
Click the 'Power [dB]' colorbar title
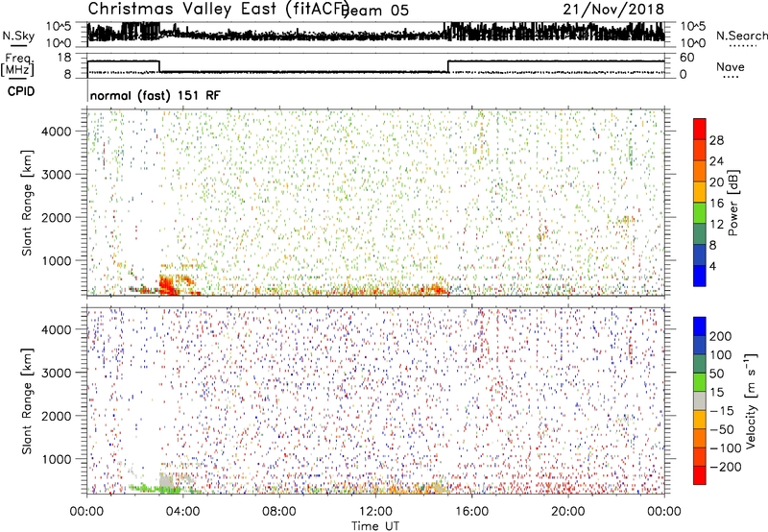733,203
